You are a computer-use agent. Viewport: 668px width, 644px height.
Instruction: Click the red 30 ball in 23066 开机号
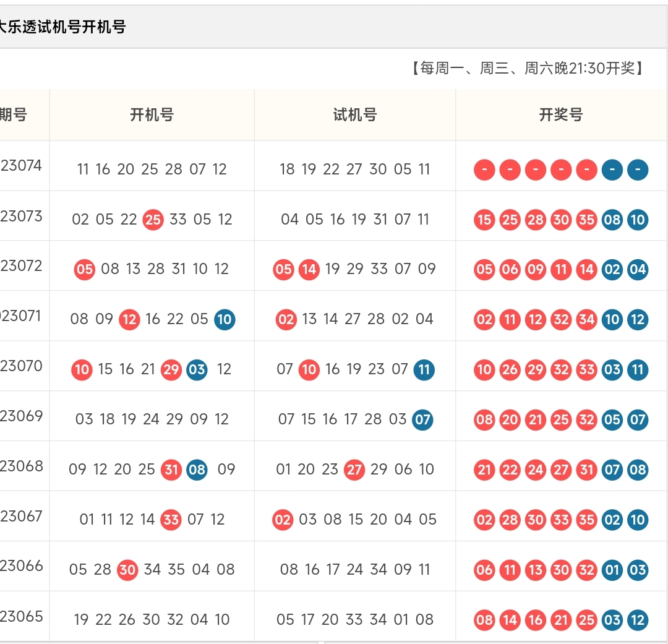pos(127,570)
